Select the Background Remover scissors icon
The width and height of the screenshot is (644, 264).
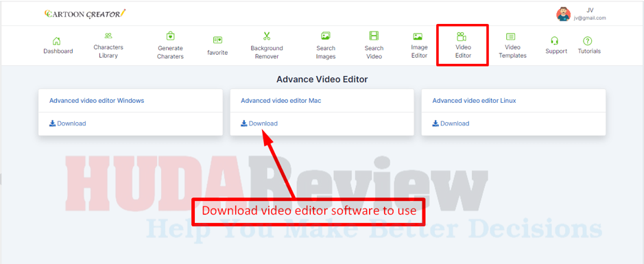point(267,36)
